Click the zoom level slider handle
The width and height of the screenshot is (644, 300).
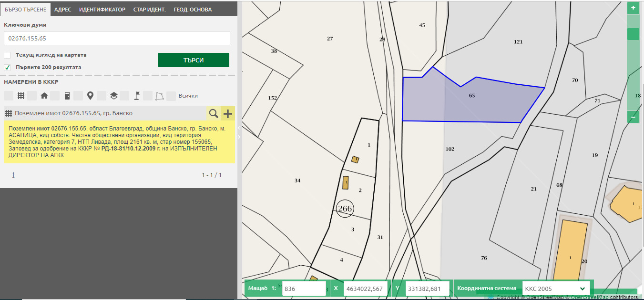tap(633, 34)
